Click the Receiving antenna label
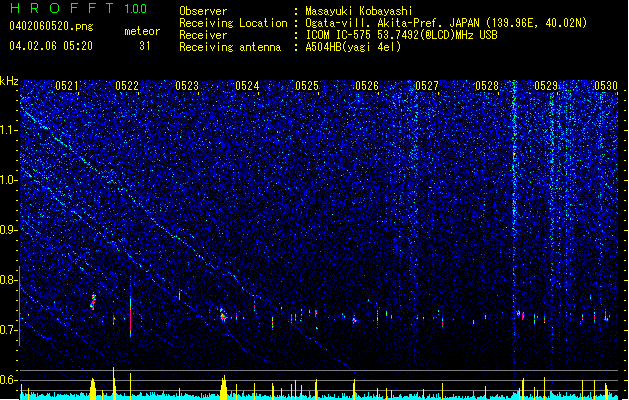Screen dimensions: 629x400 click(230, 47)
